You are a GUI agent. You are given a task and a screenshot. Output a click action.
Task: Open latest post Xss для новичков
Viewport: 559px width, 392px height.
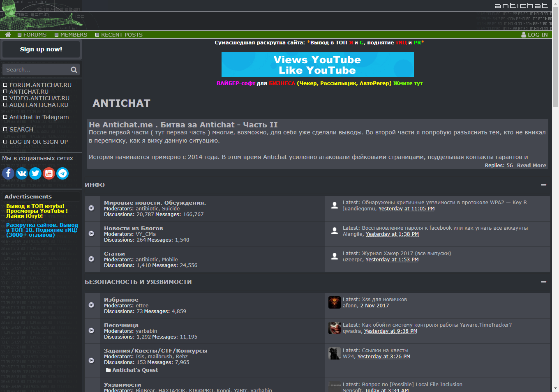click(x=384, y=300)
